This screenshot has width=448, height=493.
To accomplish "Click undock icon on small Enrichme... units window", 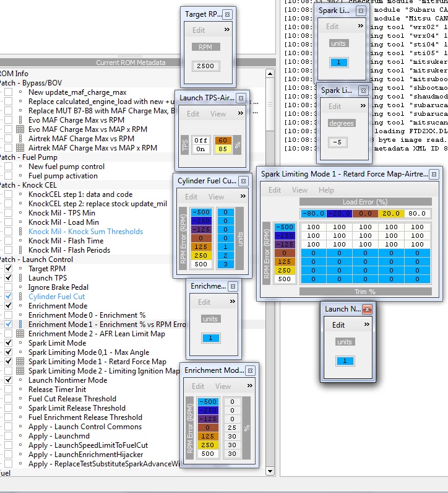I will (x=233, y=286).
